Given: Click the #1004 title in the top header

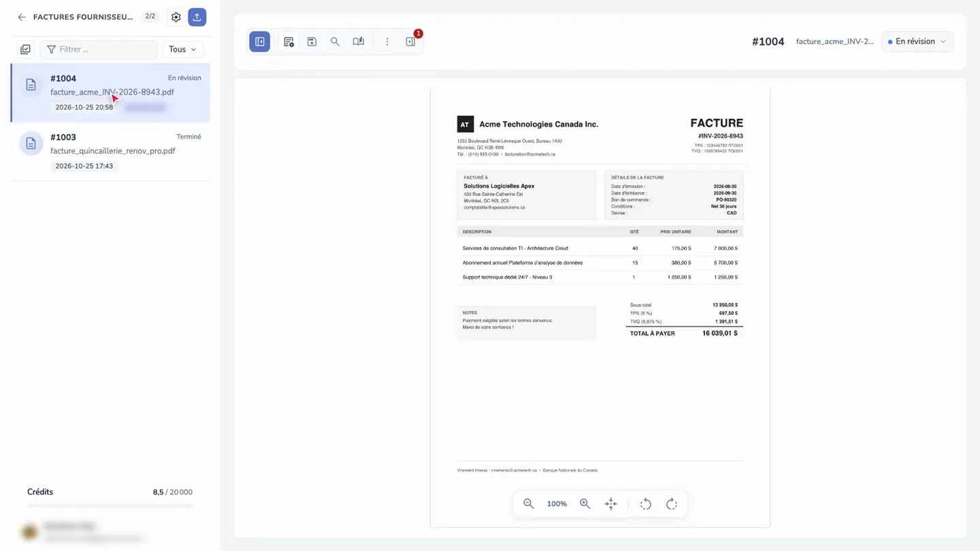Looking at the screenshot, I should [768, 41].
